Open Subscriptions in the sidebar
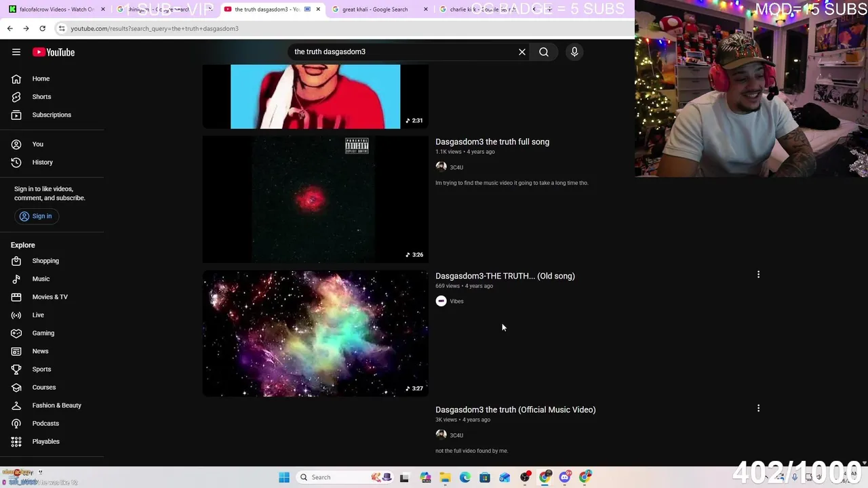This screenshot has width=868, height=488. point(52,115)
